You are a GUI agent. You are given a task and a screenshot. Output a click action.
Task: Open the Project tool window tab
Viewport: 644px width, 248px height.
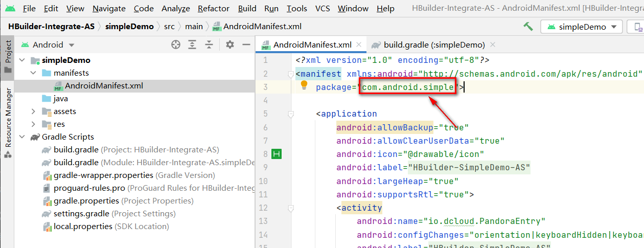coord(7,57)
